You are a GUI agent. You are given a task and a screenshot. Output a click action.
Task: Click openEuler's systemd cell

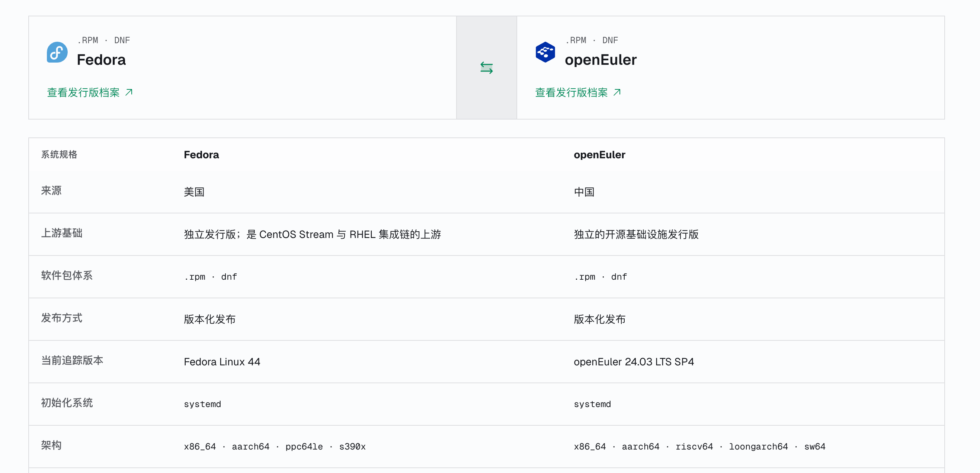[592, 404]
